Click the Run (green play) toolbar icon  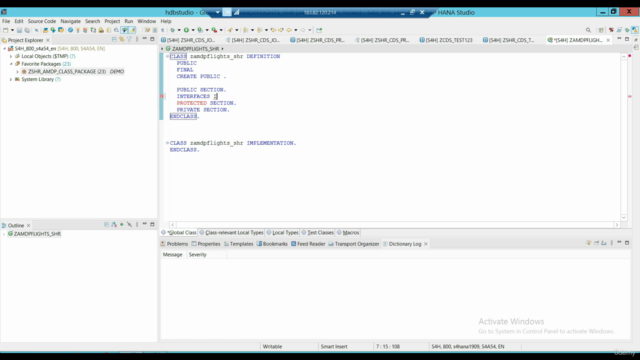click(186, 30)
